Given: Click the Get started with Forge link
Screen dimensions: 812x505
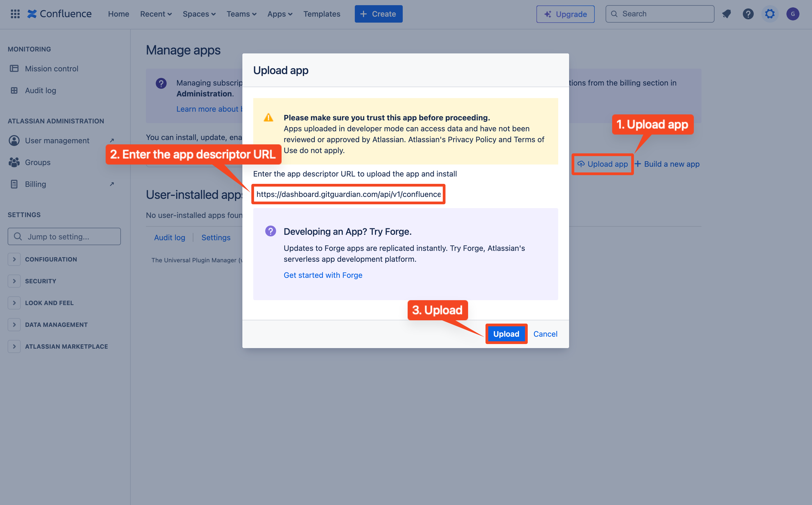Looking at the screenshot, I should point(323,275).
